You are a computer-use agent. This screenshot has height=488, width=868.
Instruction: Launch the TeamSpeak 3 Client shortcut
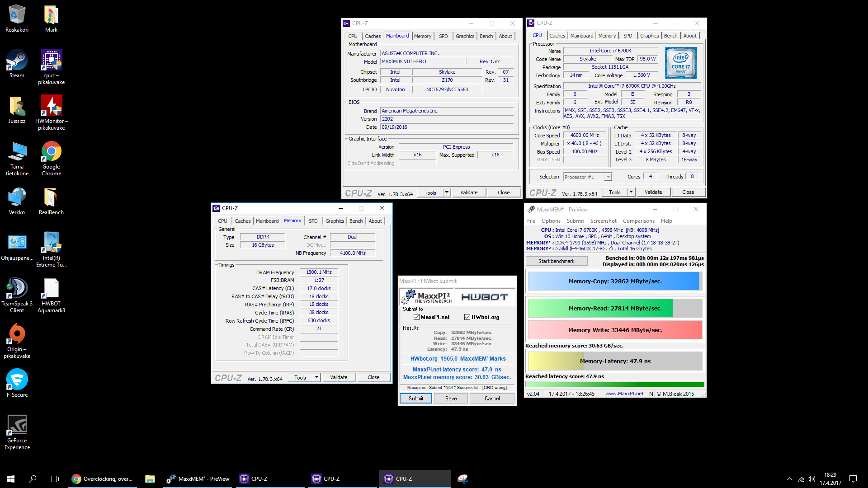click(17, 295)
